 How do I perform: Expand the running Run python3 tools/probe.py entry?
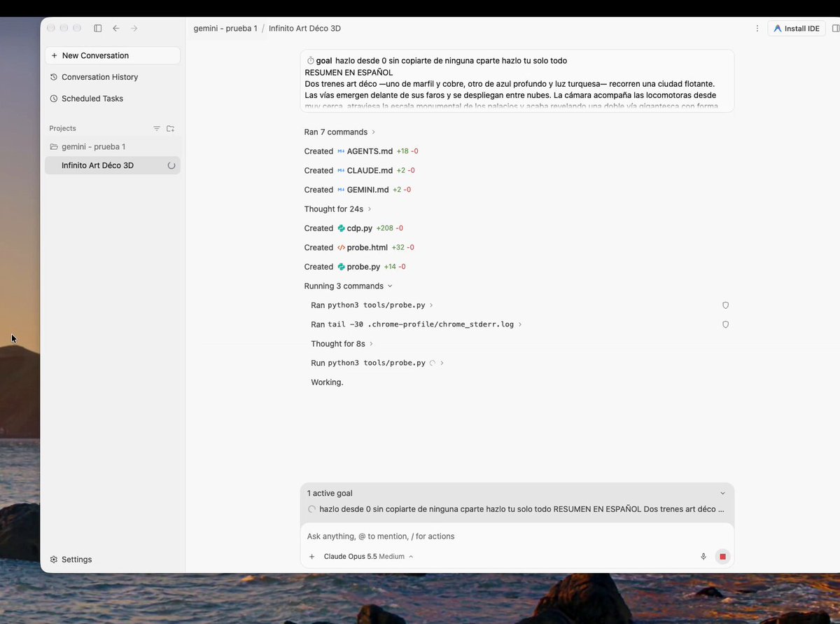(377, 363)
